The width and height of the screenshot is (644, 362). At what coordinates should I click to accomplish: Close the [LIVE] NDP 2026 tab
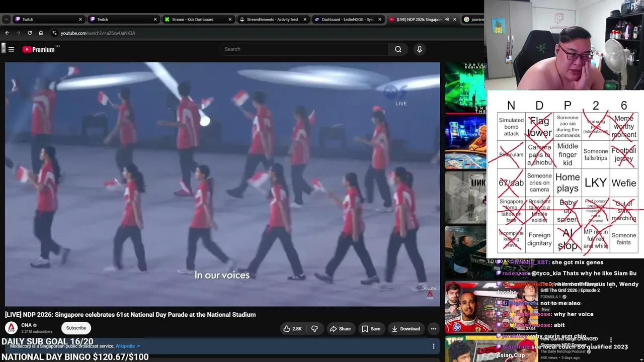click(454, 20)
